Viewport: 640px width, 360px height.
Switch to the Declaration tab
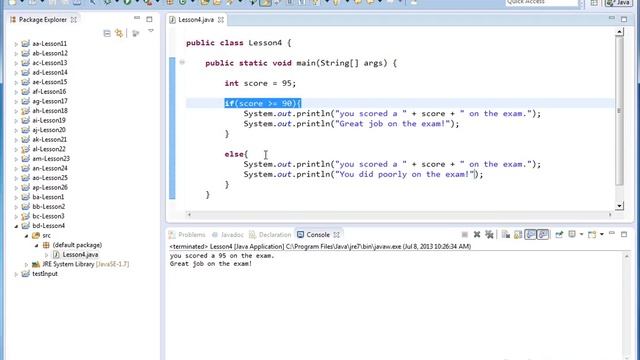pyautogui.click(x=270, y=235)
